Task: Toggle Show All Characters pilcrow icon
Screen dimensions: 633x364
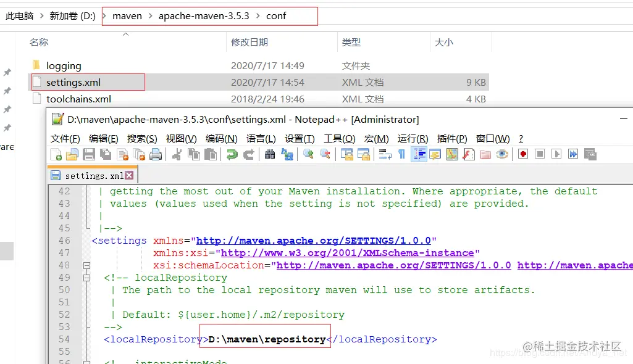Action: coord(401,154)
